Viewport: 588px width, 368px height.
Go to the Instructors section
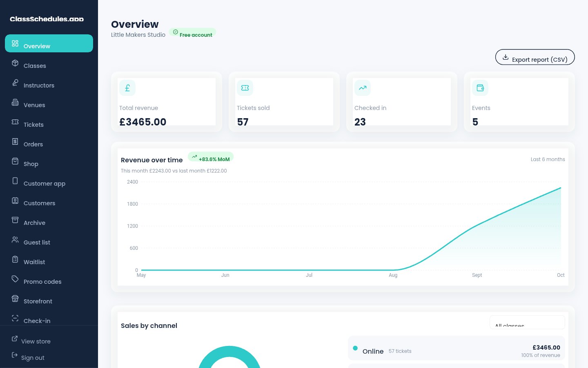[49, 83]
